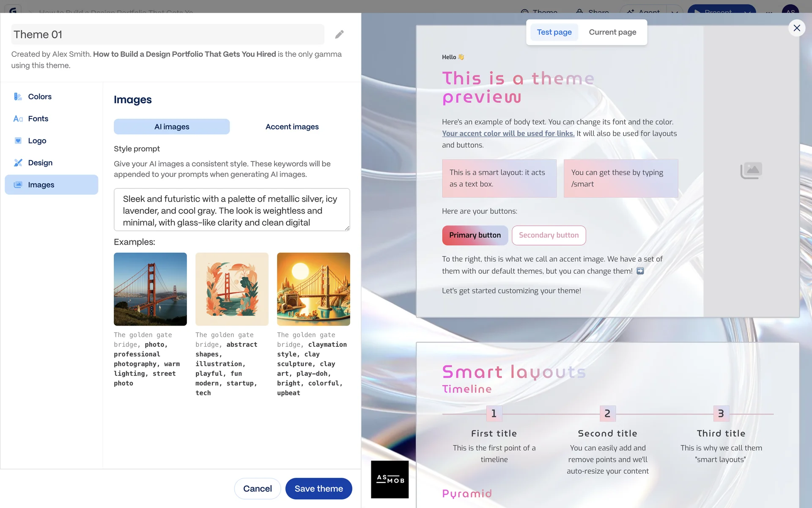This screenshot has width=812, height=508.
Task: Click the AS MOB logo tile
Action: click(x=390, y=479)
